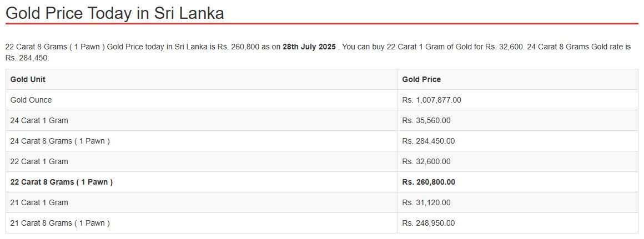
Task: Click the Rs. 32,600.00 table cell
Action: click(x=426, y=161)
